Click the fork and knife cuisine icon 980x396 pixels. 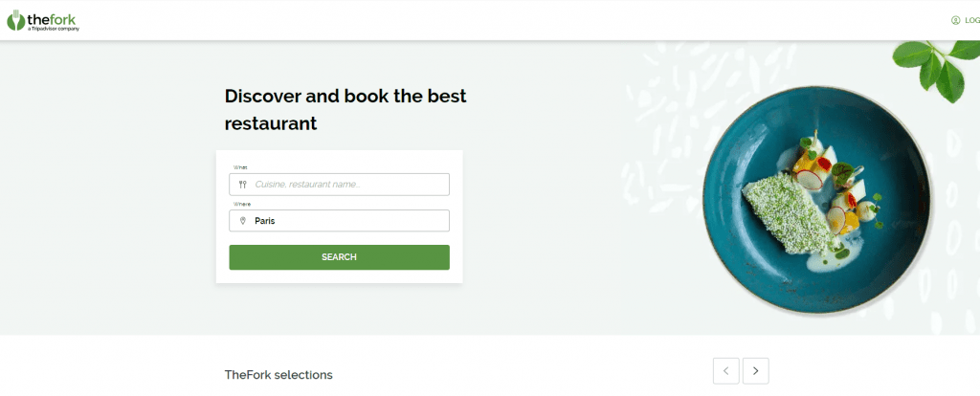242,185
